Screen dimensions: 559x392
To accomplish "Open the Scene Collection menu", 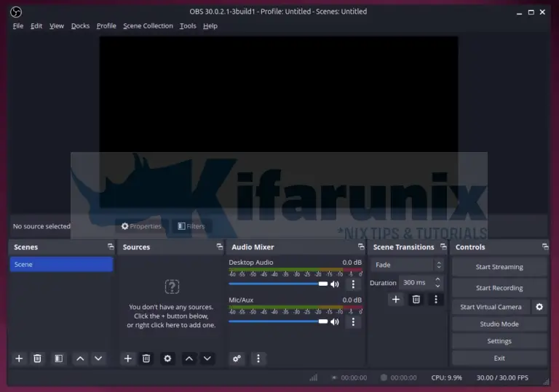I will (x=148, y=25).
